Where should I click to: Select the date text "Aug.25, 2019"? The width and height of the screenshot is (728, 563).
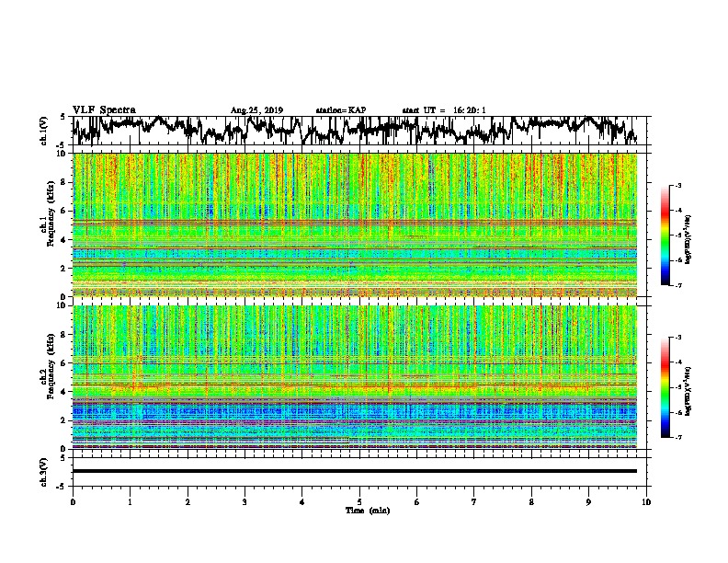coord(256,110)
